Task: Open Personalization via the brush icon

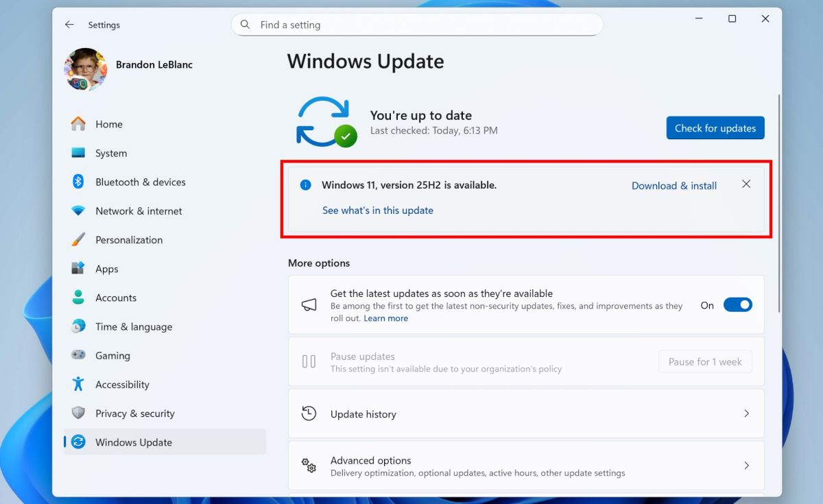Action: pyautogui.click(x=80, y=239)
